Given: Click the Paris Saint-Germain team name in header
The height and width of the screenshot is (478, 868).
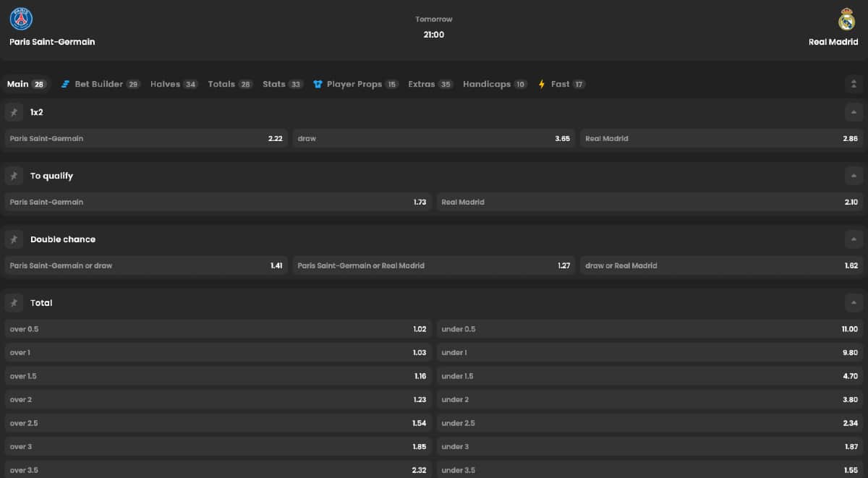Looking at the screenshot, I should pyautogui.click(x=52, y=42).
